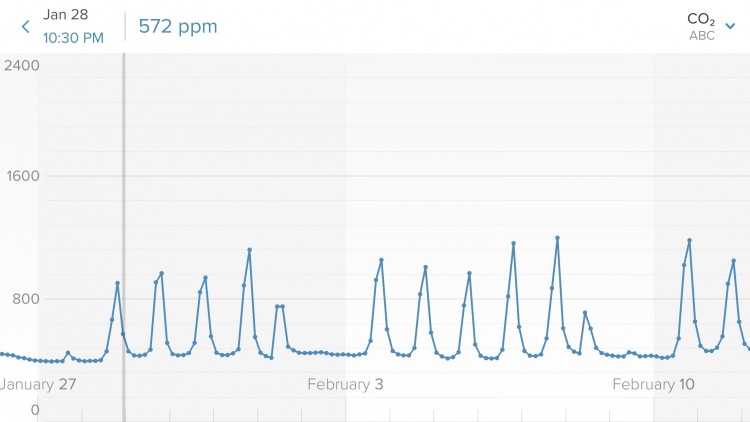Click the 0 y-axis label
750x422 pixels.
[x=34, y=409]
